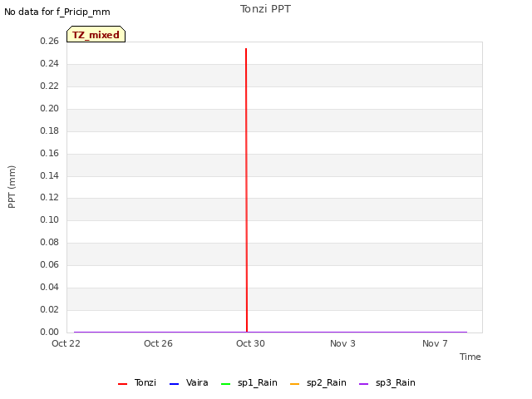Click the red Tonzi legend color marker
Viewport: 532px width, 399px height.
point(122,384)
